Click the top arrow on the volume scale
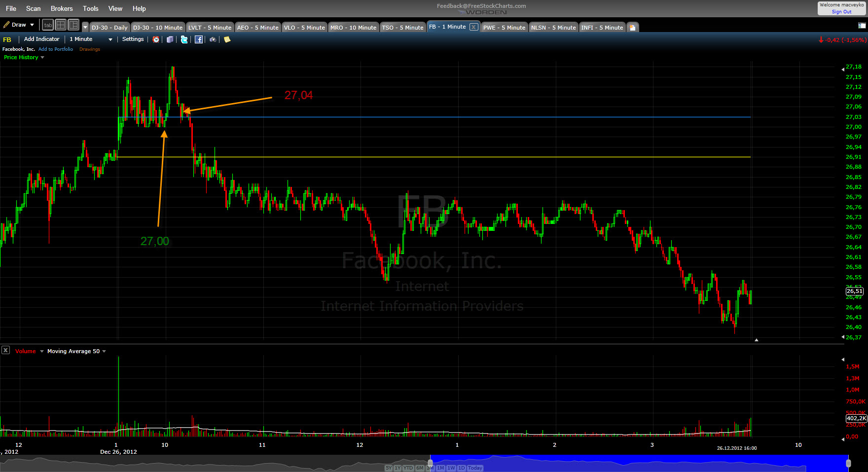The height and width of the screenshot is (472, 868). (x=842, y=360)
